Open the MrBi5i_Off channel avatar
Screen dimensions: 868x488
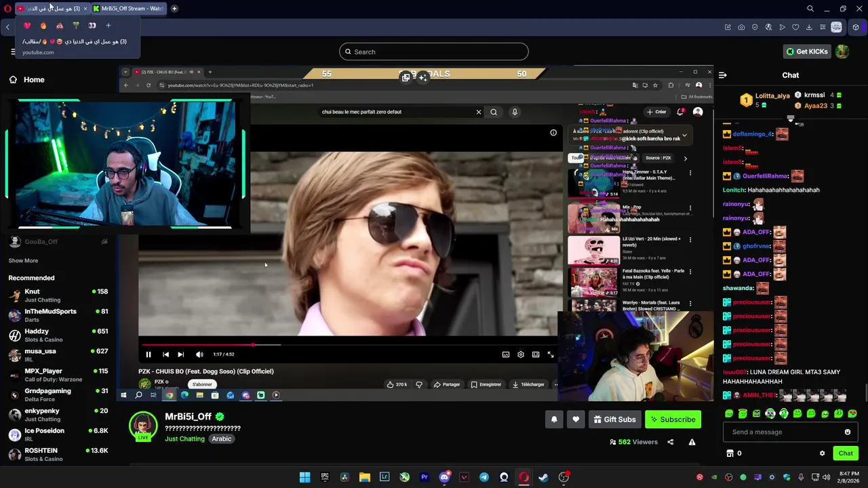tap(143, 424)
